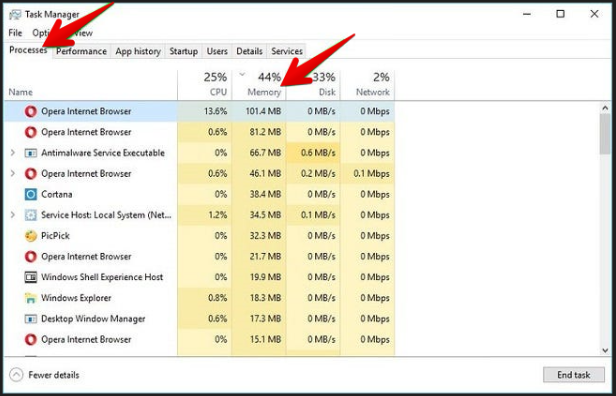Image resolution: width=616 pixels, height=396 pixels.
Task: Click the 101.4 MB memory value
Action: point(263,112)
